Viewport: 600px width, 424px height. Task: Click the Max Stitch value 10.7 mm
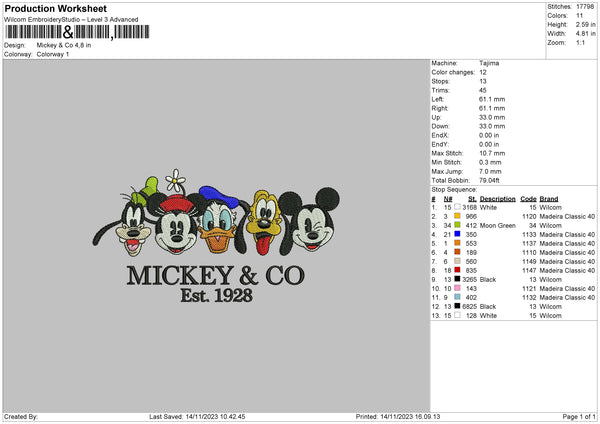(492, 153)
